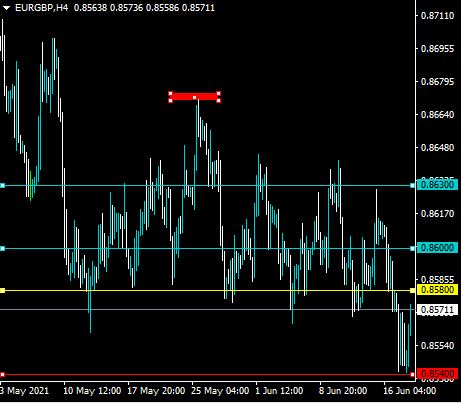The height and width of the screenshot is (403, 461).
Task: Click the 0.87110 price scale label
Action: (x=437, y=16)
